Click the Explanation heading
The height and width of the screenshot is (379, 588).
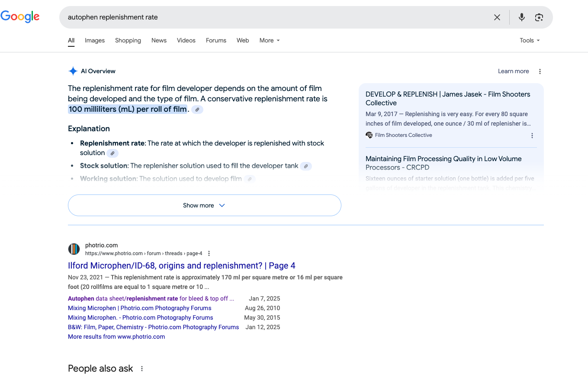click(x=89, y=129)
